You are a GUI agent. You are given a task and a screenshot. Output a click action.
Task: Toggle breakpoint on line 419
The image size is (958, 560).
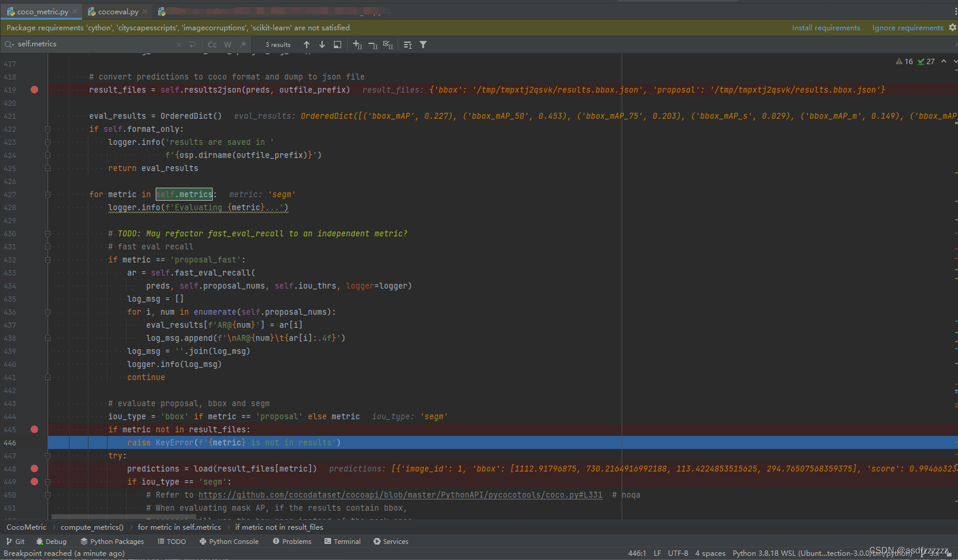(x=34, y=90)
